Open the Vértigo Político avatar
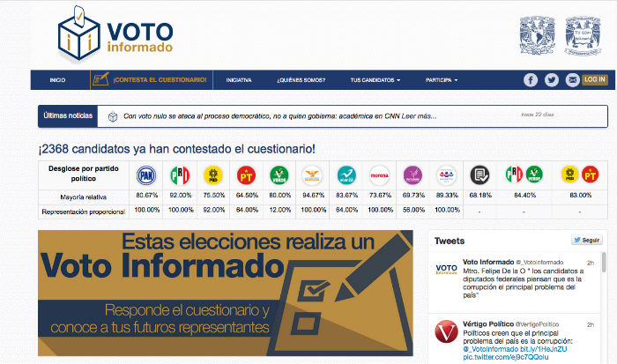The image size is (617, 364). click(x=446, y=331)
